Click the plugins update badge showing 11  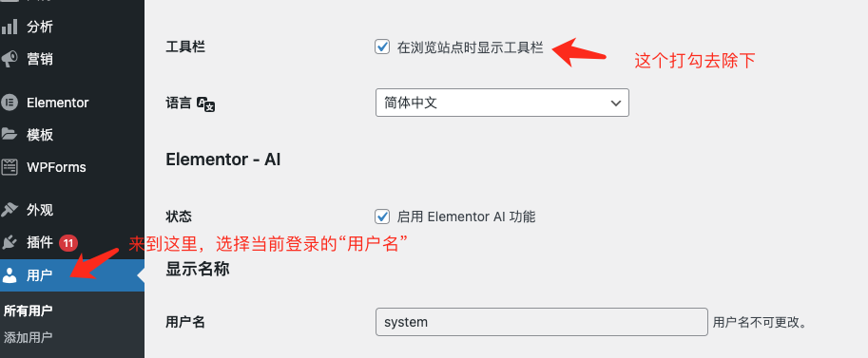(68, 242)
